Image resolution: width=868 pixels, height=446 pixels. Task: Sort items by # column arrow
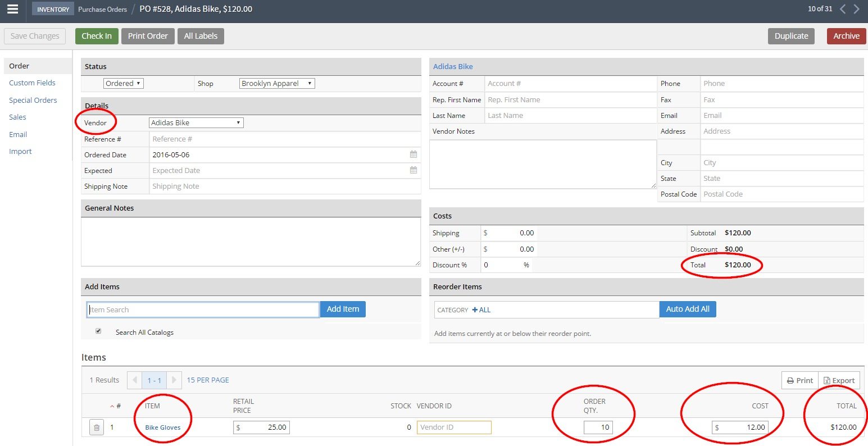click(x=112, y=406)
